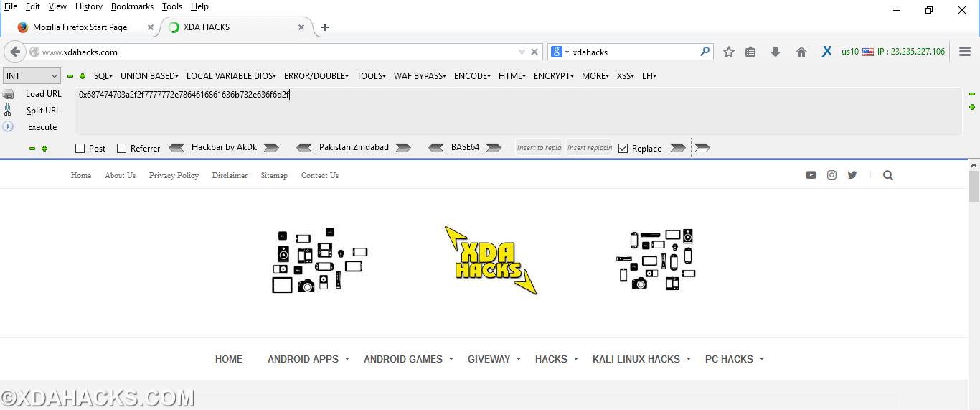The width and height of the screenshot is (980, 410).
Task: Click the Load URL icon in Hackbar
Action: [x=8, y=94]
